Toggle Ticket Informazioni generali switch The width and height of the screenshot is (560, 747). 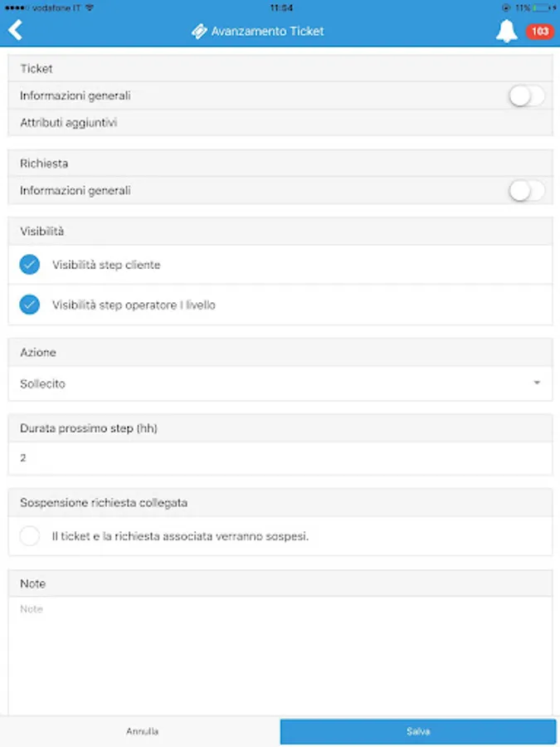(x=527, y=96)
